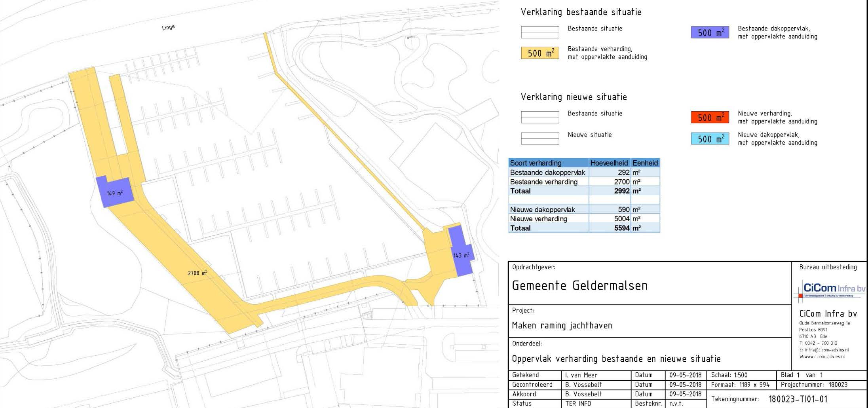
Task: Click the 'Verklaring nieuwe situatie' legend heading
Action: 574,97
